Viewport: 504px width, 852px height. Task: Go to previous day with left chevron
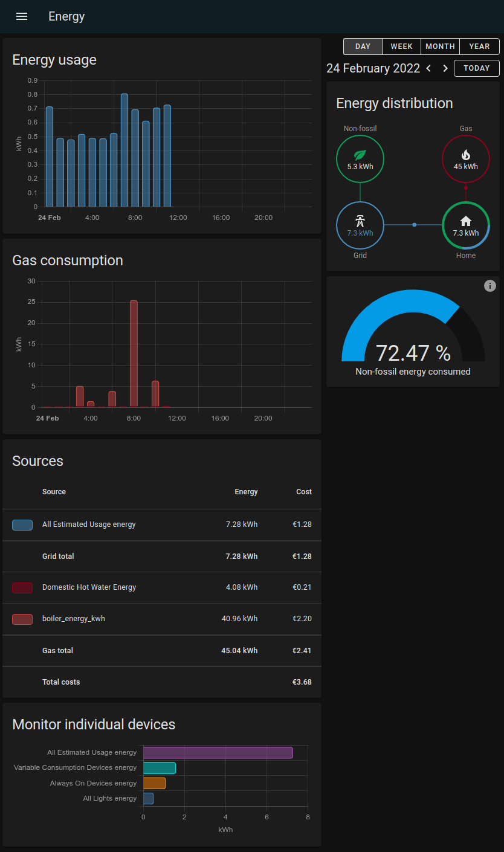(x=429, y=68)
